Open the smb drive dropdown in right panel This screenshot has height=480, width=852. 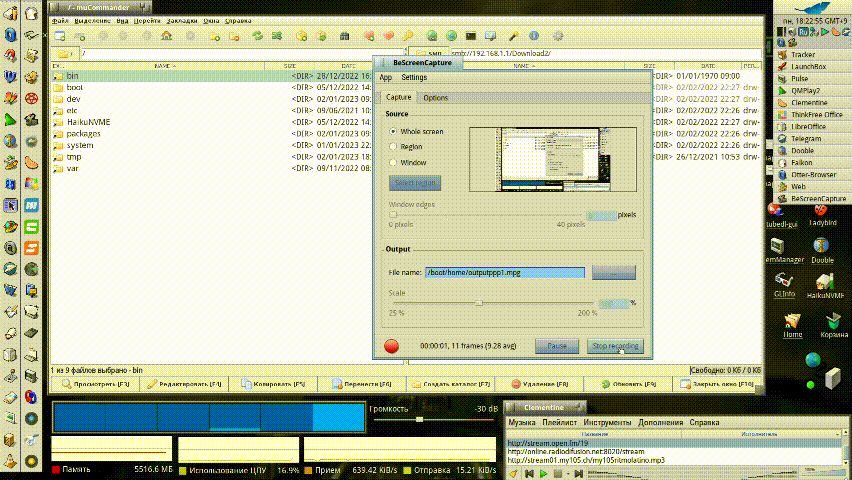(429, 53)
